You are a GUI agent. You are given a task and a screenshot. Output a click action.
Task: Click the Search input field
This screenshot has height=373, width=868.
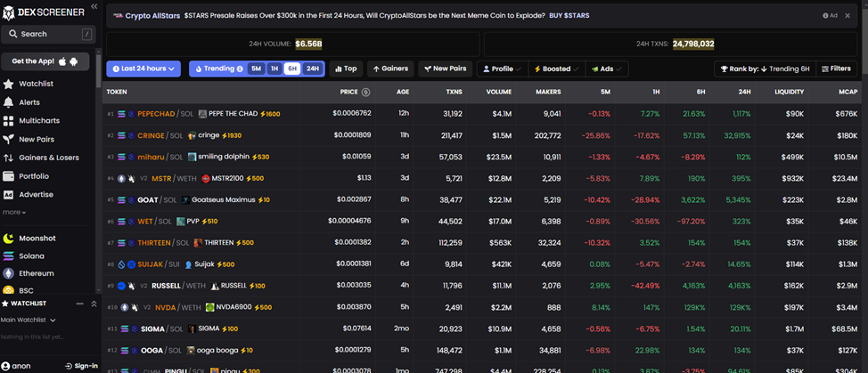[48, 34]
